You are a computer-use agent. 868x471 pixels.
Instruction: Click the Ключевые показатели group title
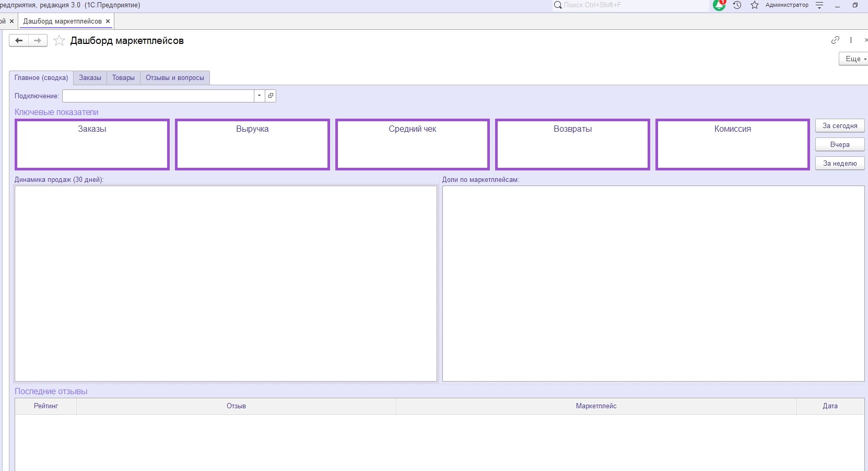[56, 112]
